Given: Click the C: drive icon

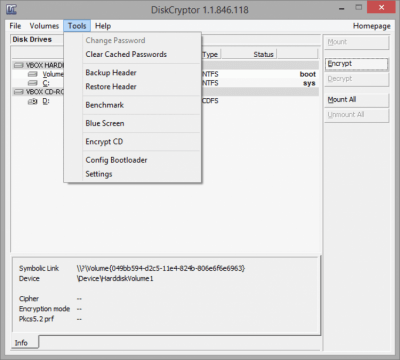Looking at the screenshot, I should point(33,83).
